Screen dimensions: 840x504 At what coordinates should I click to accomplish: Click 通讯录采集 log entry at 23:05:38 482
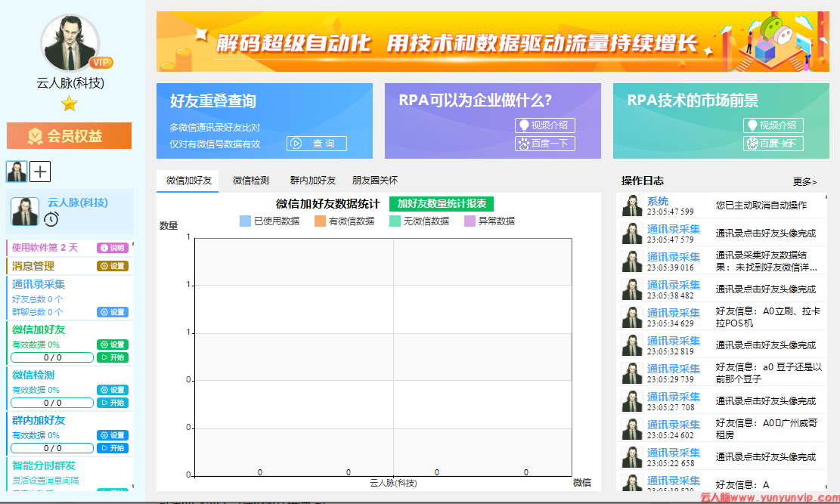pos(674,285)
